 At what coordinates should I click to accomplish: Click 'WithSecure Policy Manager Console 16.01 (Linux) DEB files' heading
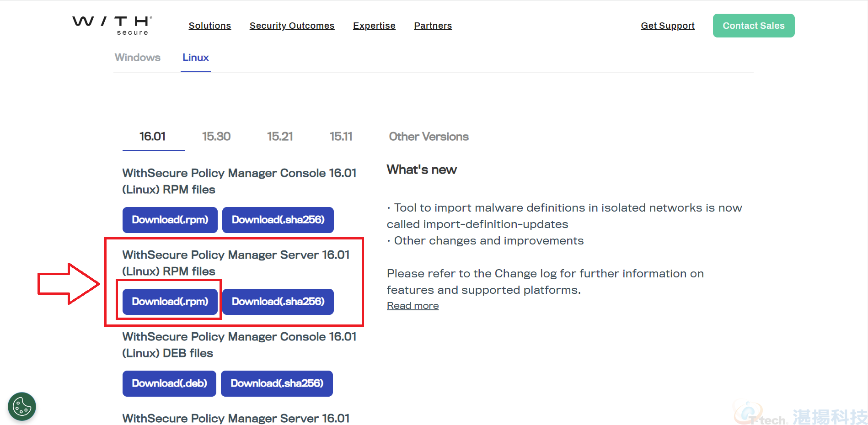(239, 345)
